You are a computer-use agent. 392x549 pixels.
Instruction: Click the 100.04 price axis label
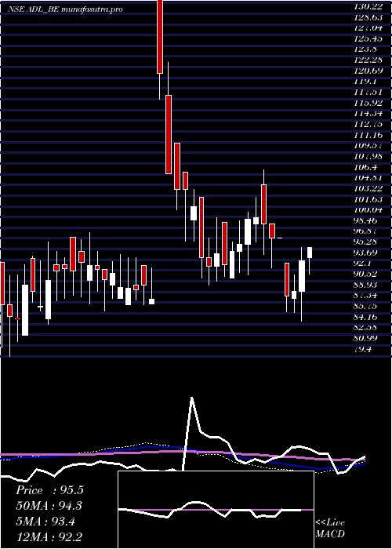pyautogui.click(x=370, y=210)
